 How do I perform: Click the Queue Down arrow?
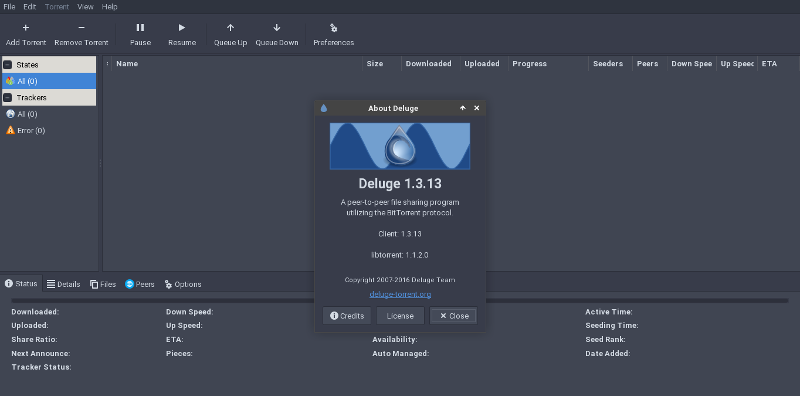(x=277, y=28)
